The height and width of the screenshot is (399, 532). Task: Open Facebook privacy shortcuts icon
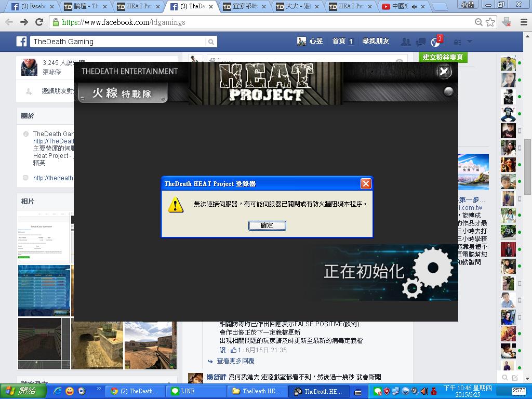[x=457, y=42]
